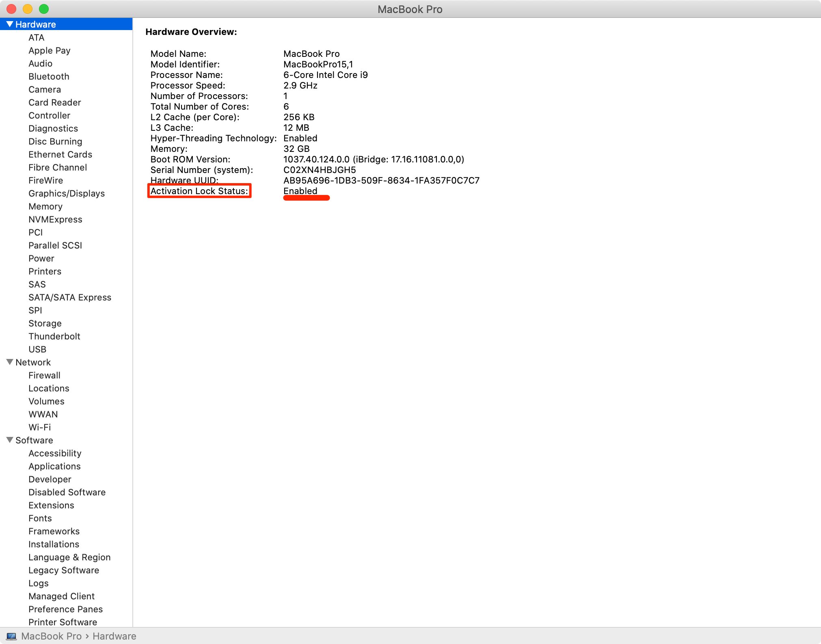This screenshot has height=644, width=821.
Task: Open Storage information
Action: pos(45,323)
